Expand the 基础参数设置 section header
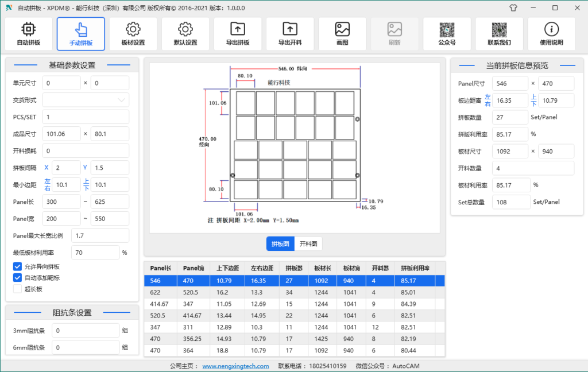Viewport: 588px width, 372px height. pyautogui.click(x=71, y=65)
